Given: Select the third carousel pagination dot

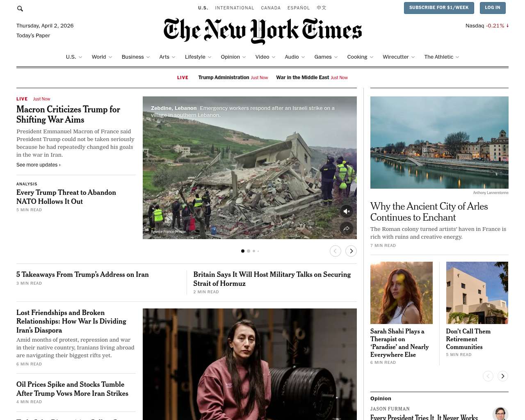Looking at the screenshot, I should click(x=254, y=251).
